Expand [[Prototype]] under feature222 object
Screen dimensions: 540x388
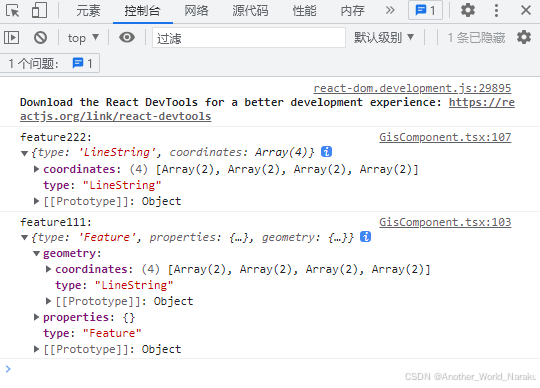pyautogui.click(x=36, y=201)
